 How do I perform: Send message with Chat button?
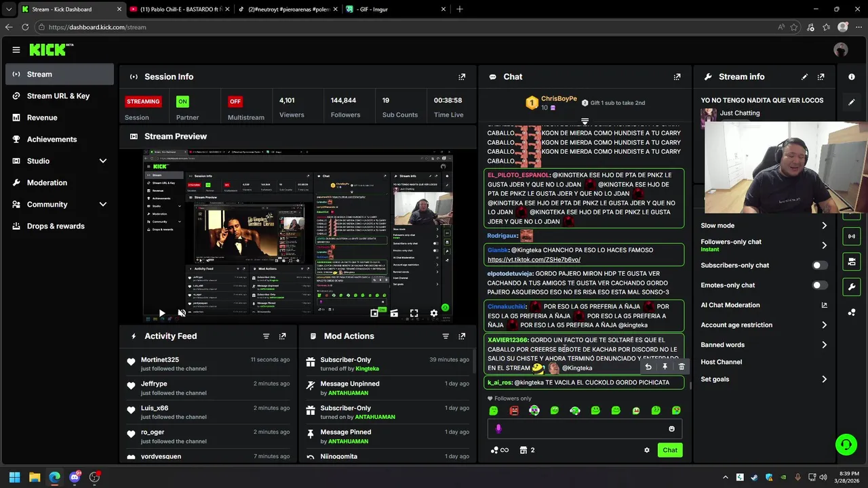coord(670,450)
